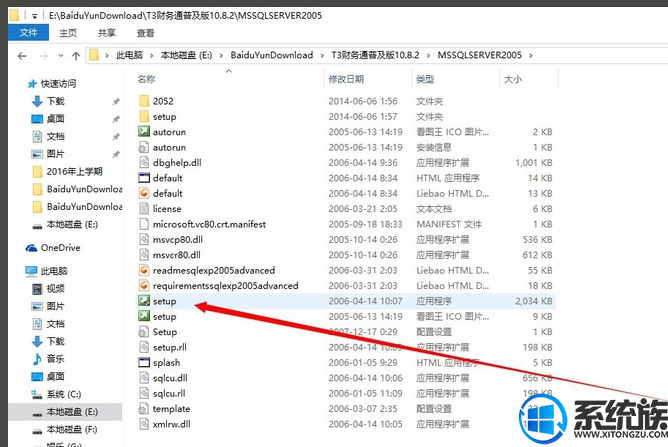The height and width of the screenshot is (447, 668).
Task: Select OneDrive in the navigation pane
Action: point(60,248)
